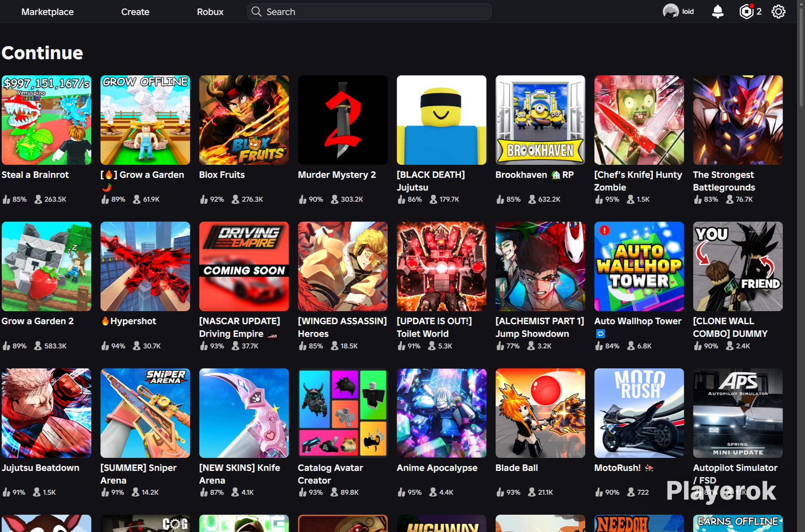Open the Auto Wallhop Tower thumbnail

tap(639, 267)
